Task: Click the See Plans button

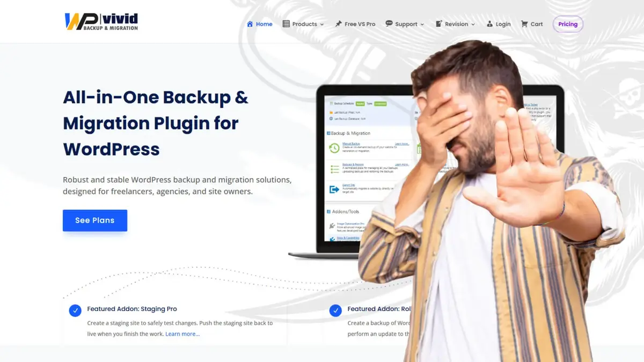Action: pos(95,220)
